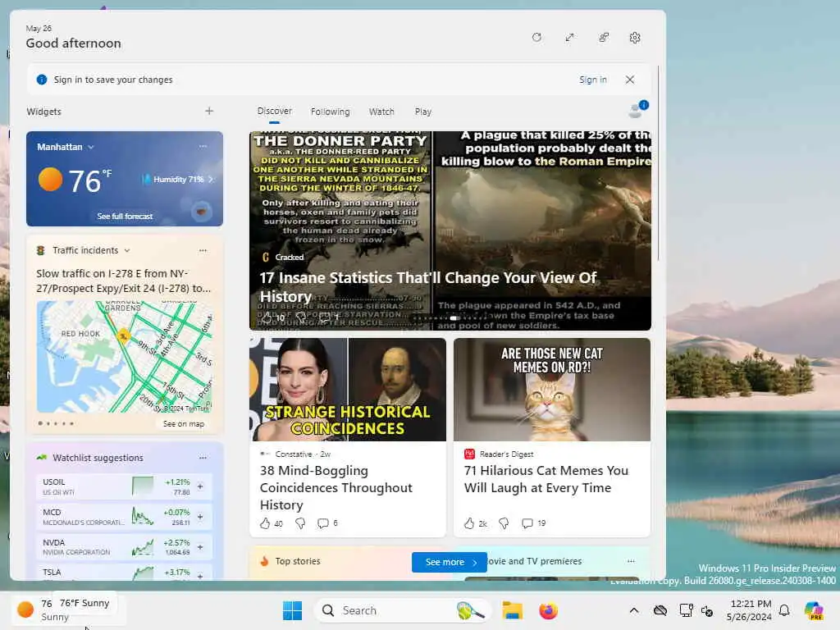Add a widget with the plus icon
The width and height of the screenshot is (840, 630).
tap(209, 111)
